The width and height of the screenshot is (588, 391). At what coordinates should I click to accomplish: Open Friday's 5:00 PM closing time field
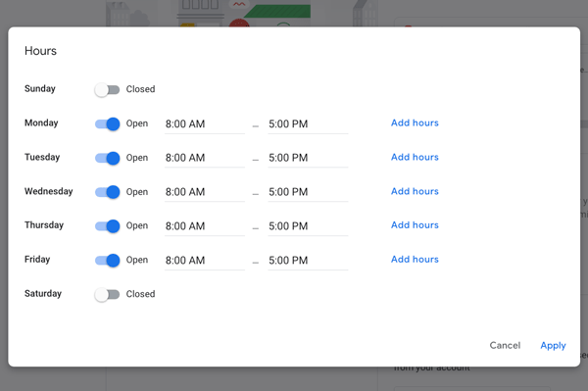[x=308, y=260]
